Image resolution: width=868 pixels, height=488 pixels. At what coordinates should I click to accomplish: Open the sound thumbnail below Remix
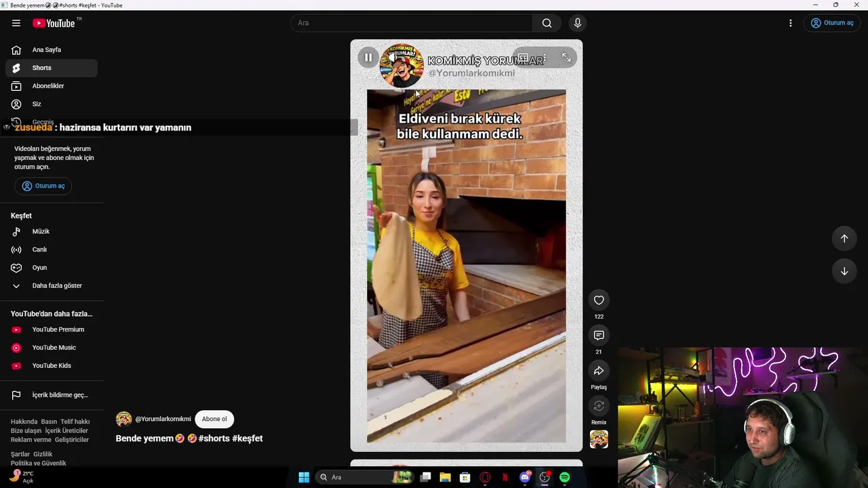click(599, 439)
